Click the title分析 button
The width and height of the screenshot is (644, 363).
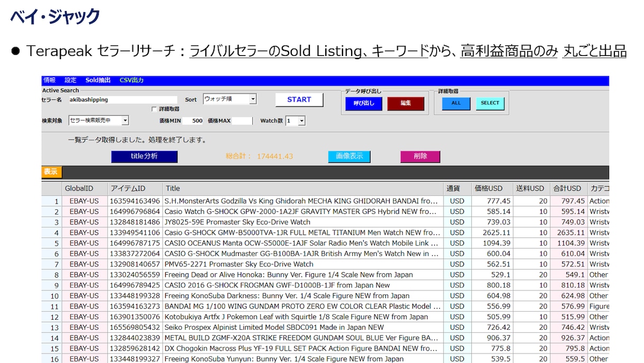(144, 156)
